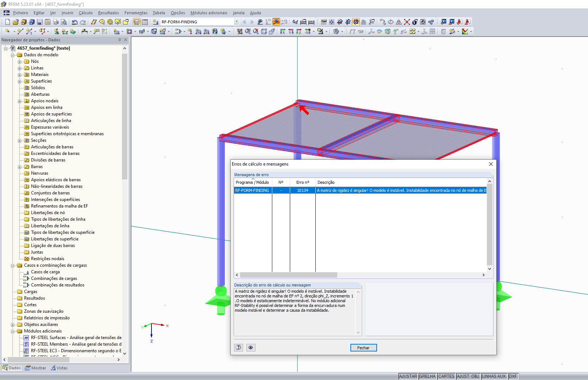Collapse the Dados do modelo folder
This screenshot has width=588, height=380.
13,55
